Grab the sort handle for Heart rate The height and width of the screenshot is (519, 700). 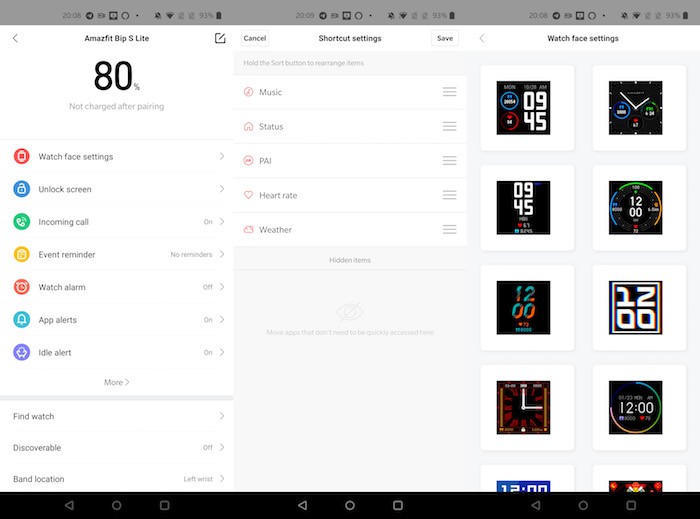pos(450,195)
